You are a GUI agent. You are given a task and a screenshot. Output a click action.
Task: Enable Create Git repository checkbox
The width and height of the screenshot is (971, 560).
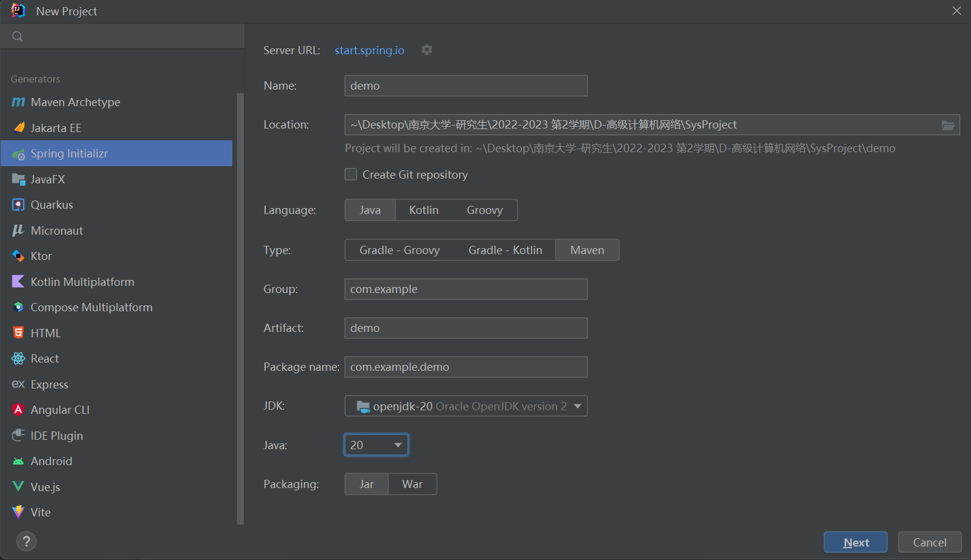coord(351,174)
